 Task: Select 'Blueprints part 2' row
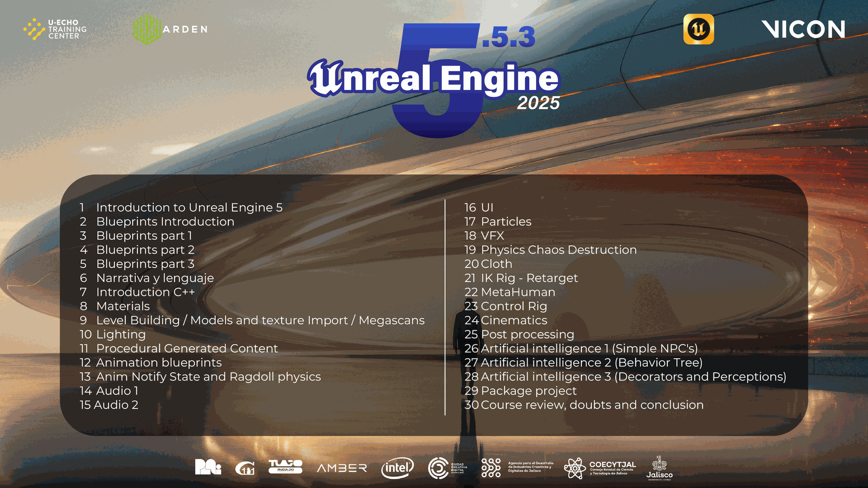point(137,249)
